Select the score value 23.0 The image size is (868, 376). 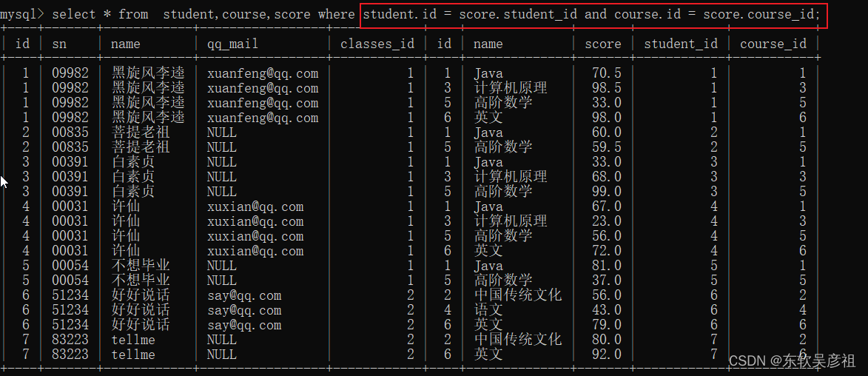607,221
